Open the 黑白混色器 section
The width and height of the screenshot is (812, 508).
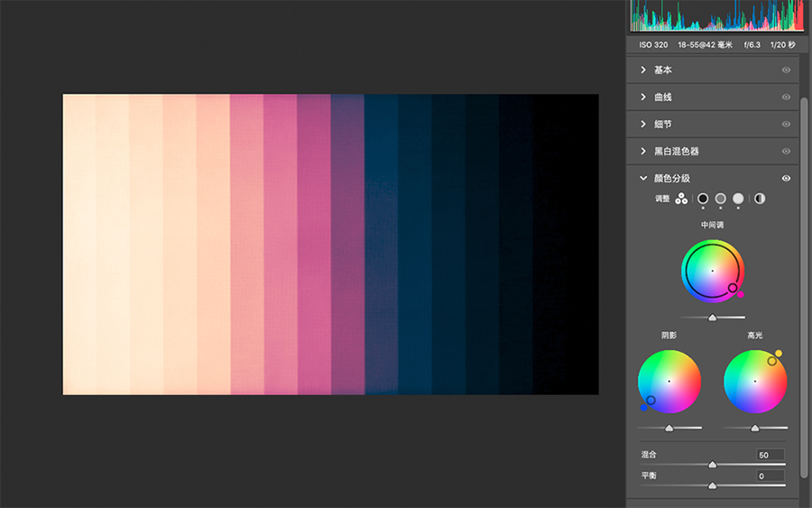(x=676, y=152)
